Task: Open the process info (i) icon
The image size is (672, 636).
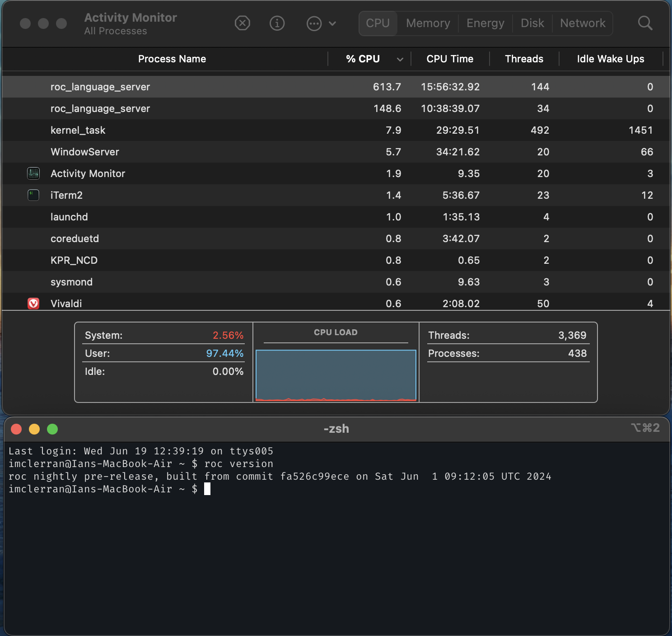Action: point(277,23)
